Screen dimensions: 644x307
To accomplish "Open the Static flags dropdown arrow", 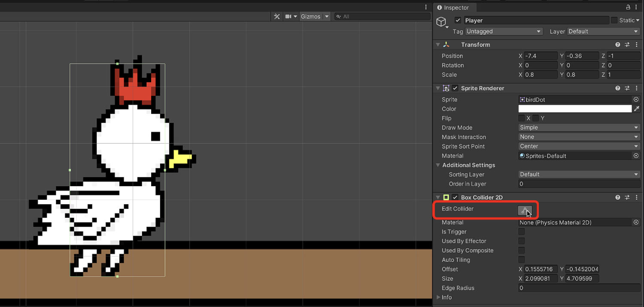I will tap(638, 20).
